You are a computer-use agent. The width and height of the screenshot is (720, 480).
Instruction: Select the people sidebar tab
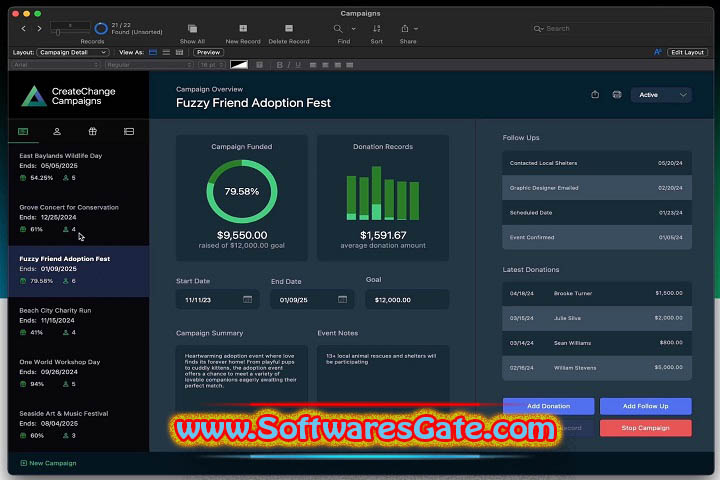point(57,132)
